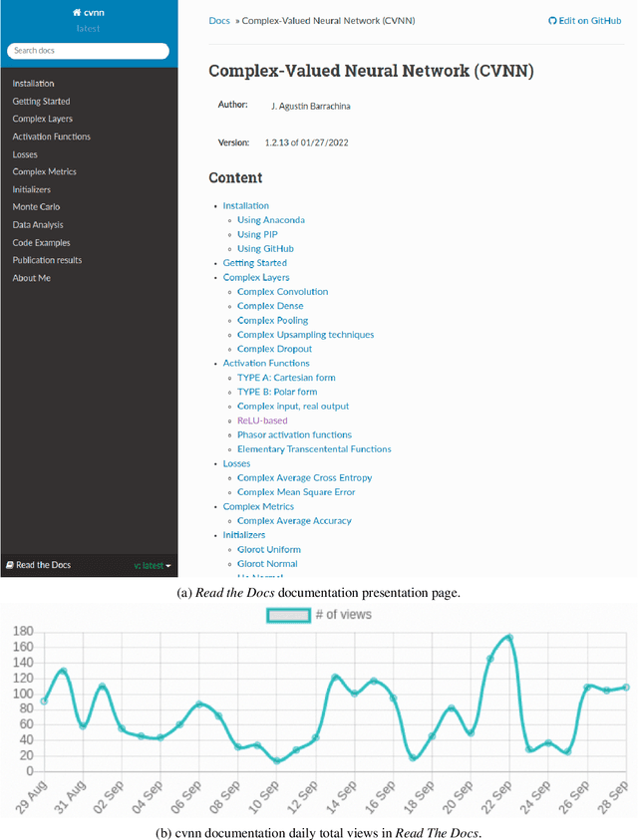The image size is (638, 840).
Task: Click the GitHub icon beside Edit on GitHub
Action: (553, 21)
